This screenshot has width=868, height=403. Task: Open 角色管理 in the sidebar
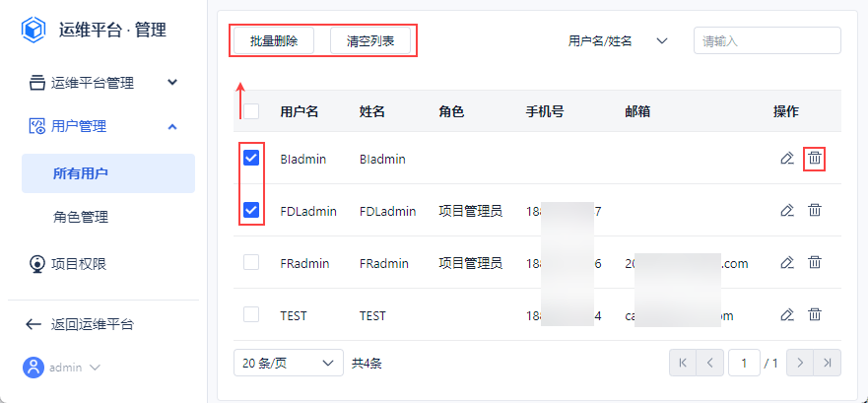[x=81, y=217]
